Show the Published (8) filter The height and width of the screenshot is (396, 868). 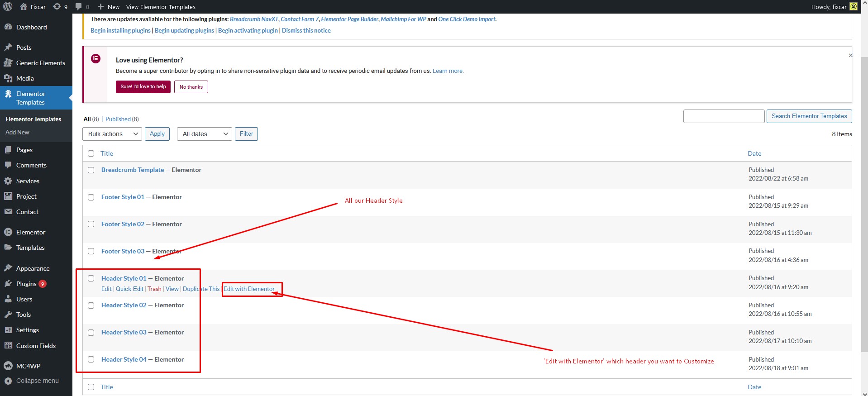coord(122,119)
